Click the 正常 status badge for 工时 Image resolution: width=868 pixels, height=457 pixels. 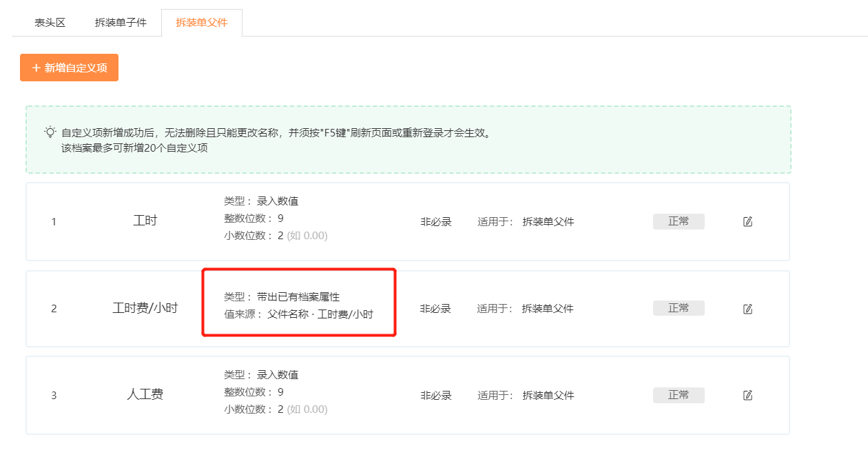(x=678, y=222)
